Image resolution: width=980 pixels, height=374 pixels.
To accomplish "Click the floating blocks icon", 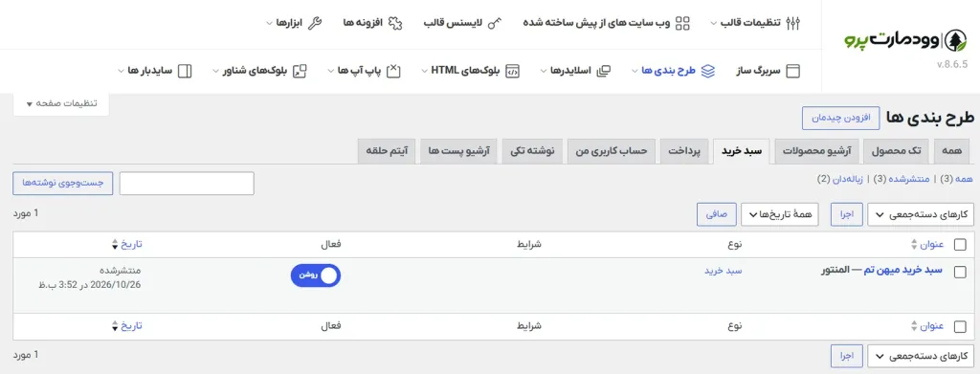I will point(300,71).
